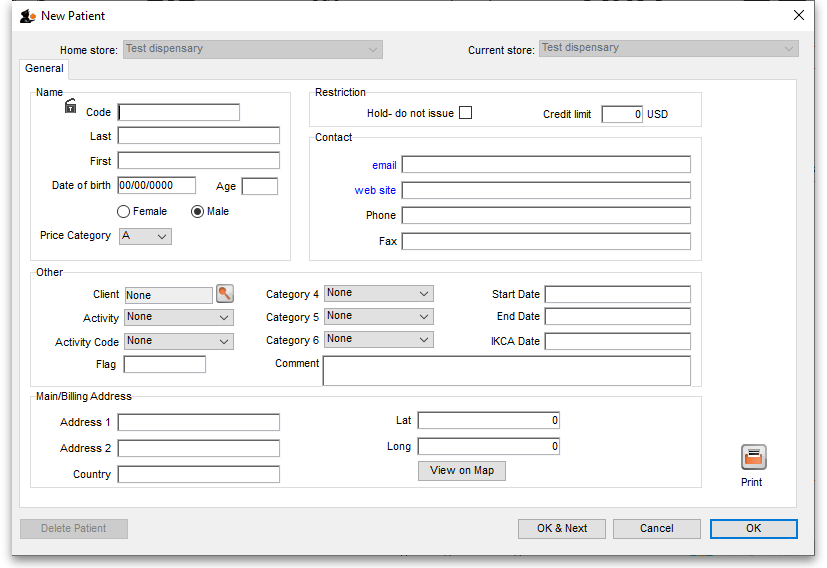The height and width of the screenshot is (568, 827).
Task: Click the Cancel button
Action: pos(656,528)
